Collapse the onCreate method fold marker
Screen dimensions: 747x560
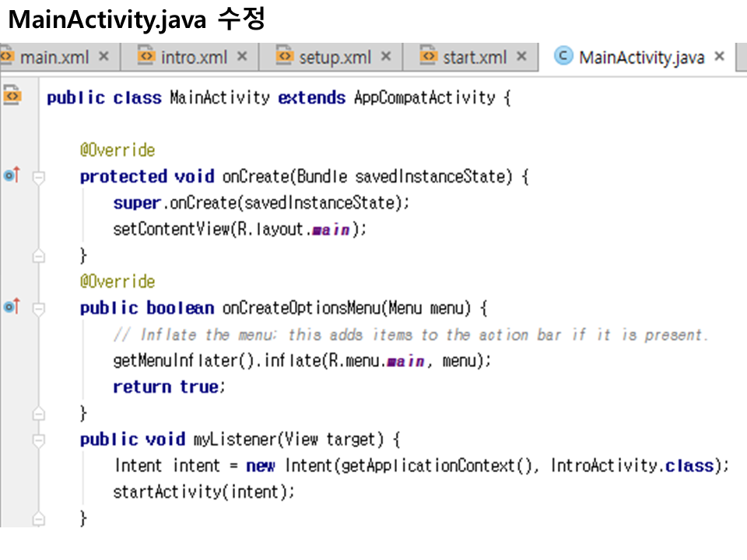click(x=38, y=177)
